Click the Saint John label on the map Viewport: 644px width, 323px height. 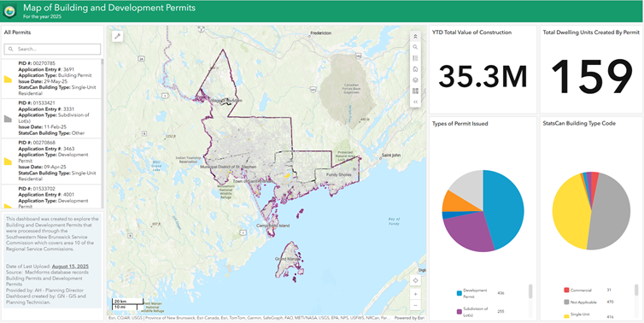[390, 156]
